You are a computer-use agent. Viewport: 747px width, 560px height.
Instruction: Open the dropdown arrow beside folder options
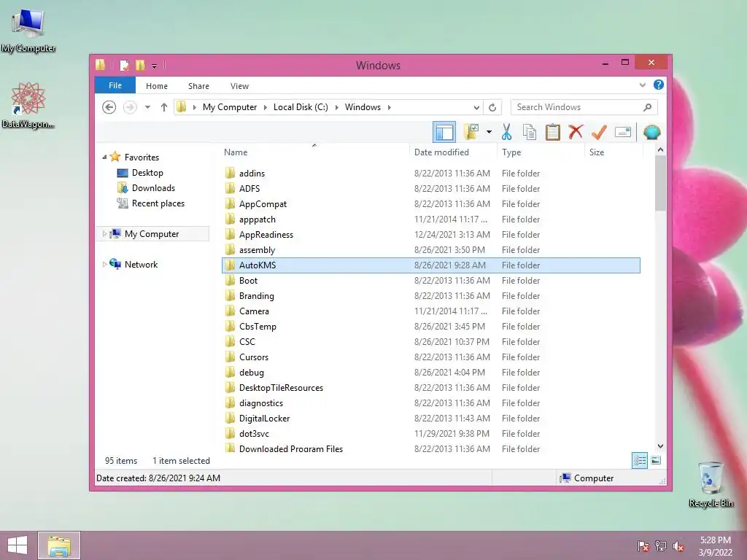click(x=489, y=132)
